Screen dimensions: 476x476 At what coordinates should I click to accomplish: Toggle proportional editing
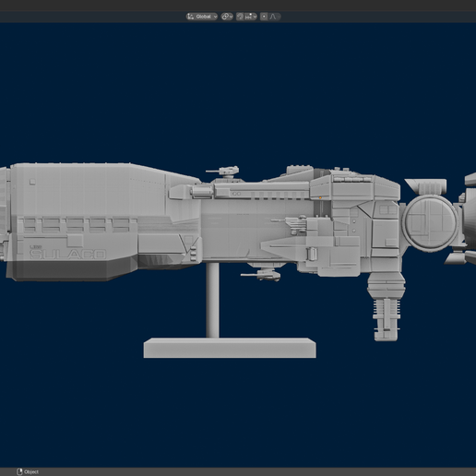[x=264, y=17]
